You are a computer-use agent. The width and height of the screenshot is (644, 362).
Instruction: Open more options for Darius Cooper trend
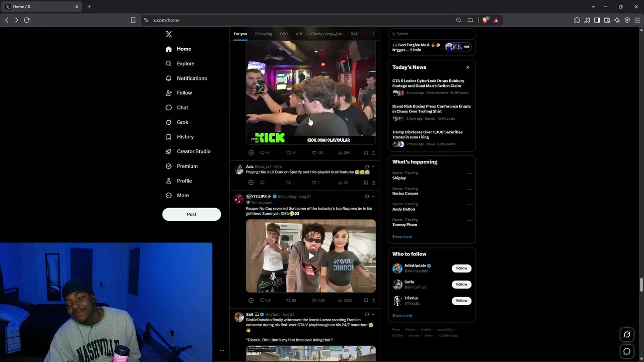(469, 190)
